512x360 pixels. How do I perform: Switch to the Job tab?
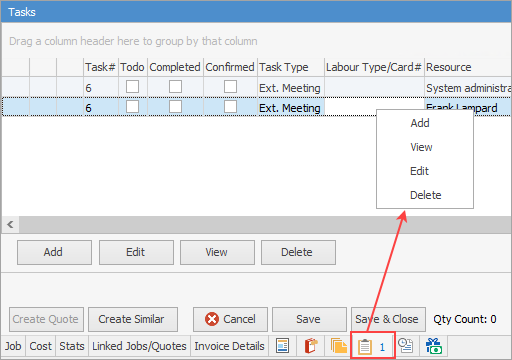(13, 346)
